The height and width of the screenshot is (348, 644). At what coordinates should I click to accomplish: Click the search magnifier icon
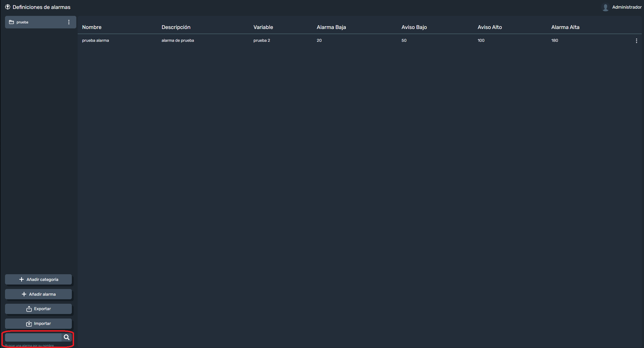67,337
